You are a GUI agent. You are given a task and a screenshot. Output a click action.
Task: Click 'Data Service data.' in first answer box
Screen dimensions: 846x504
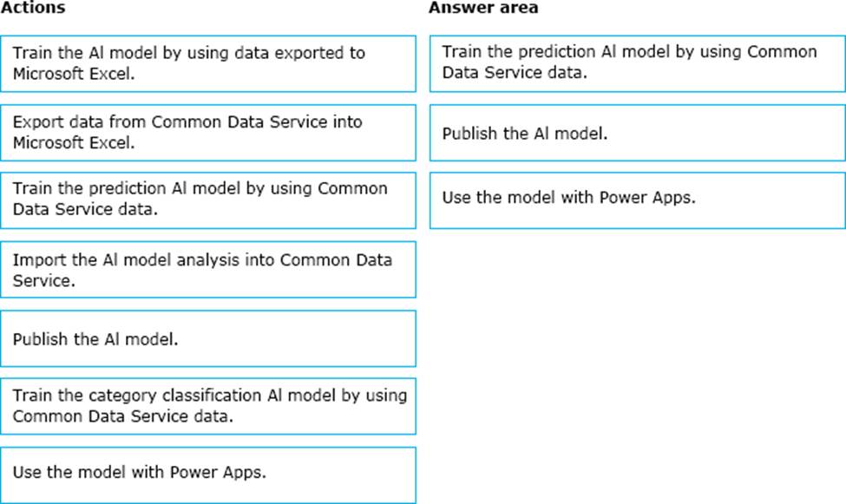515,73
